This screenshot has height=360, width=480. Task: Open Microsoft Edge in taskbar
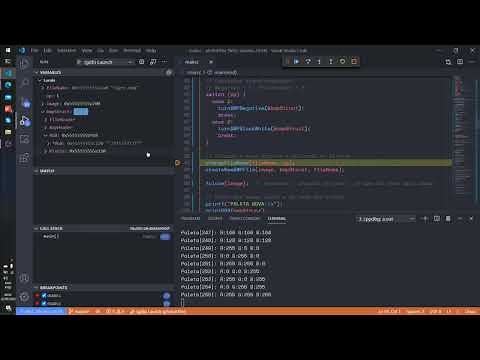pyautogui.click(x=8, y=85)
